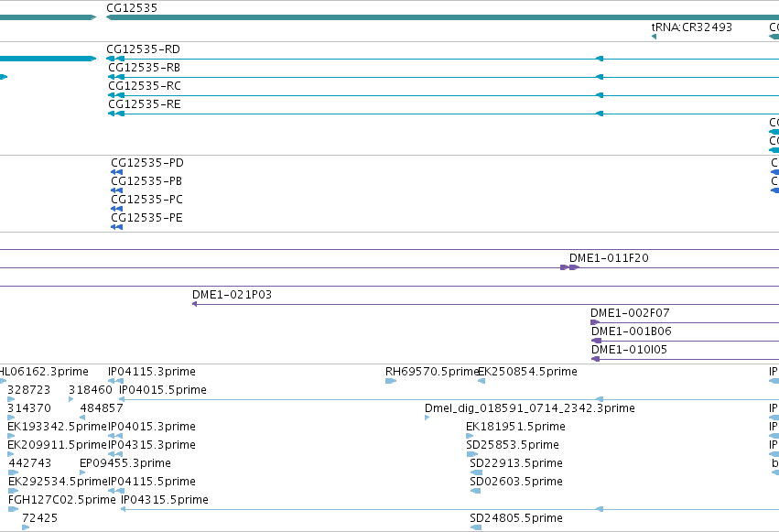Screen dimensions: 779x532
Task: Select feature 442743 label
Action: (x=30, y=464)
